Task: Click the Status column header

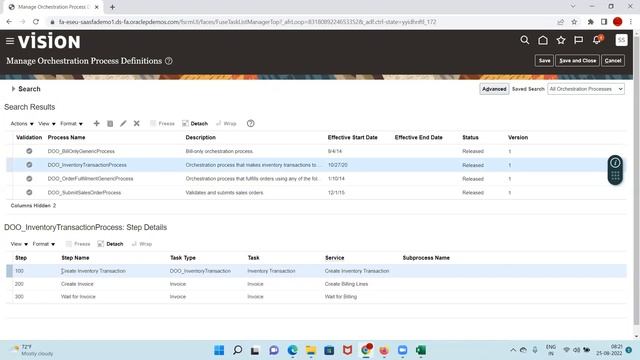Action: click(470, 137)
